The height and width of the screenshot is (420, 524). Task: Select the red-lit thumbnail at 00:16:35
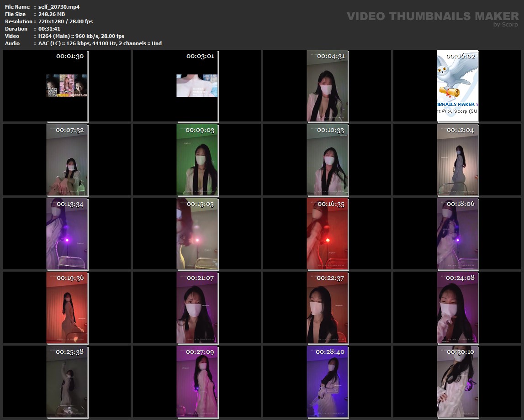327,234
